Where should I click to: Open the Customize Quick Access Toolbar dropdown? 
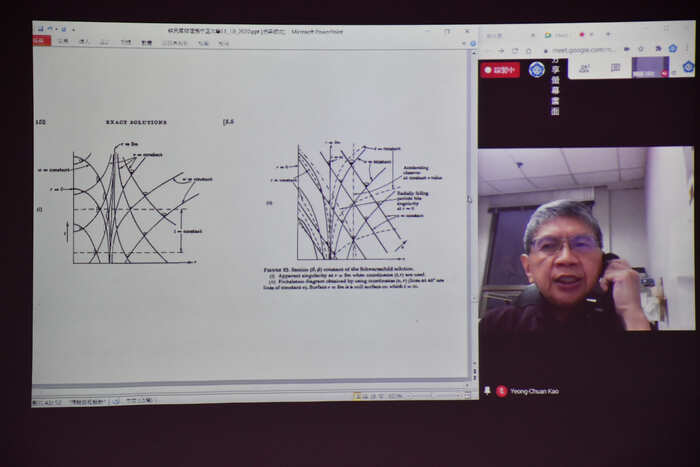pos(74,29)
